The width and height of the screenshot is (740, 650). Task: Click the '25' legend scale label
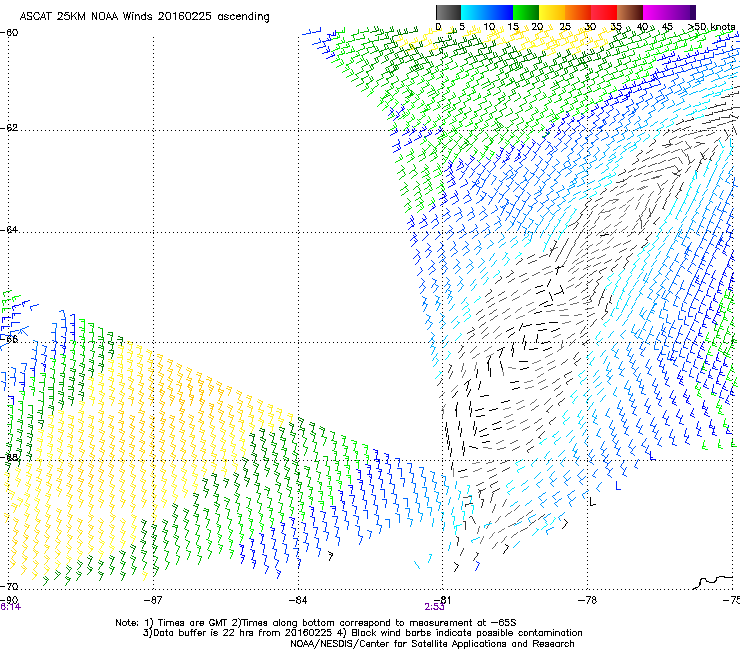click(565, 27)
